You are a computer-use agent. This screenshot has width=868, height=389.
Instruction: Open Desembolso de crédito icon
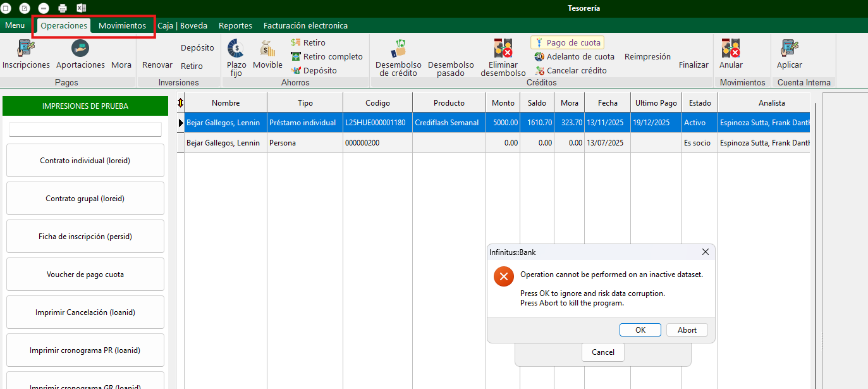398,49
